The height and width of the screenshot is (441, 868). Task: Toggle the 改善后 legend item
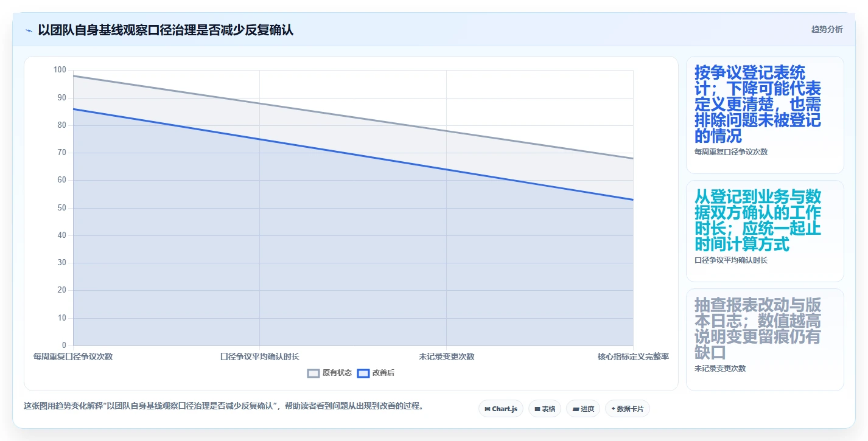(376, 373)
